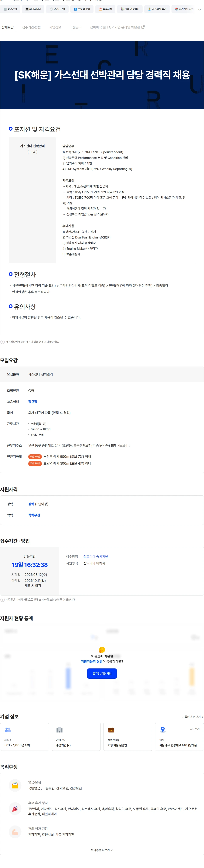Click the 중견기업 tag chip
Viewport: 204px width, 868px height.
click(10, 9)
